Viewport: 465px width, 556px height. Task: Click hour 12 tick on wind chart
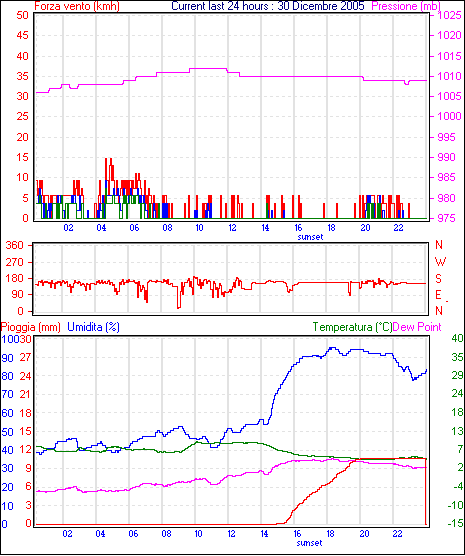coord(232,228)
